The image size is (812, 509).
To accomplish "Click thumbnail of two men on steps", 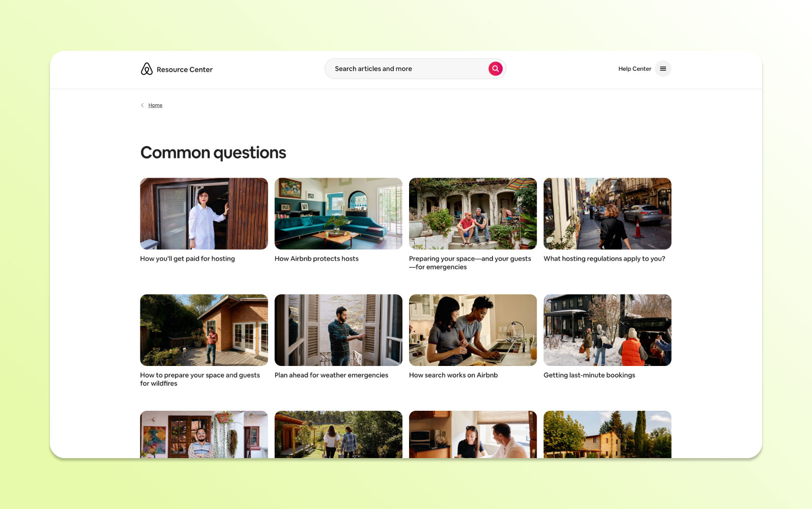I will [473, 214].
